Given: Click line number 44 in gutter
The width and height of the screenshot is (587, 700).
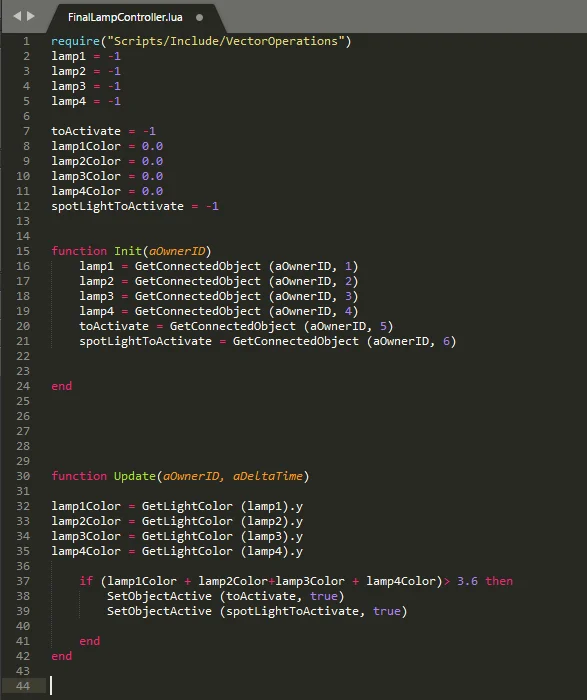Looking at the screenshot, I should tap(23, 686).
